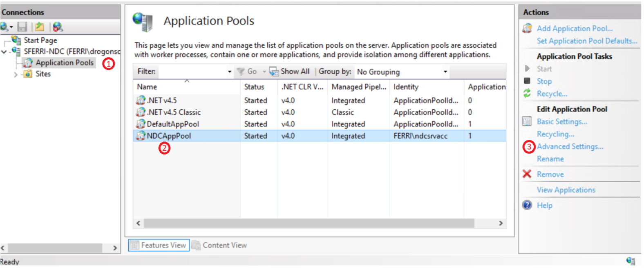Click Set Application Pool Defaults link

[587, 41]
